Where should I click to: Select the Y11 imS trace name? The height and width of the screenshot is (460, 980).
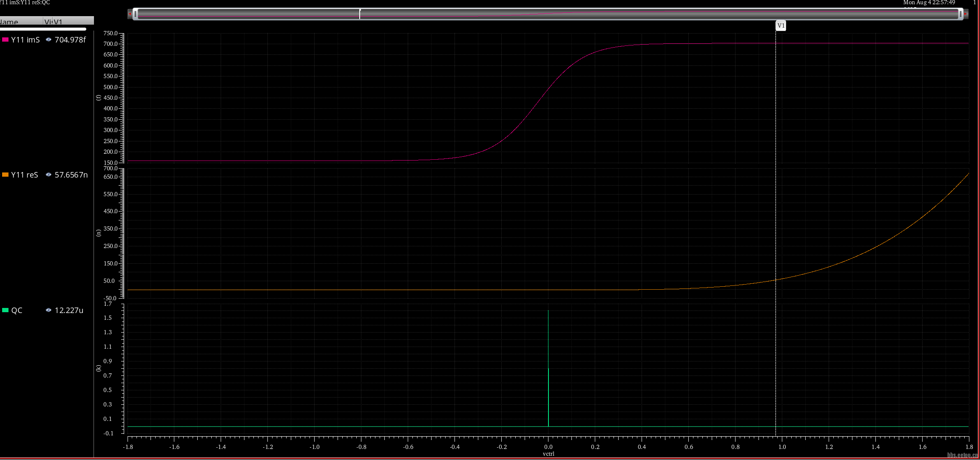(x=26, y=40)
